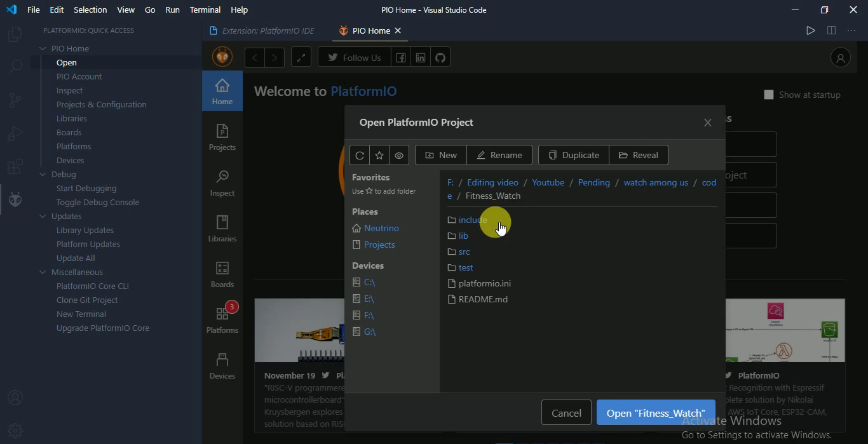Open the Help menu
The image size is (868, 444).
point(239,10)
